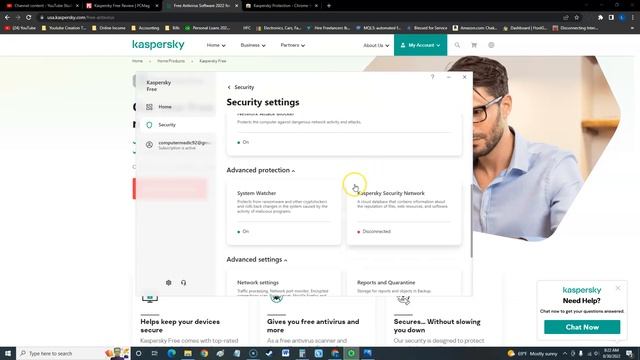Expand the Home dropdown in site navigation
The width and height of the screenshot is (640, 360).
(216, 45)
